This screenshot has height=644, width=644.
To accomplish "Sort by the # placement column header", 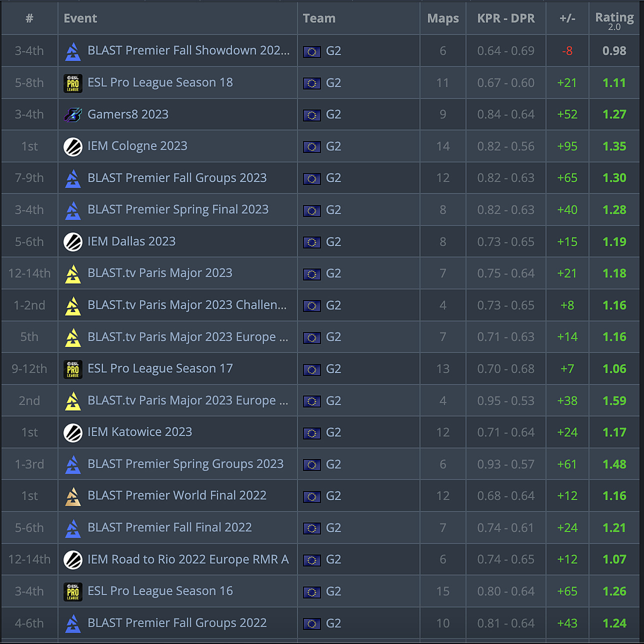I will [29, 18].
